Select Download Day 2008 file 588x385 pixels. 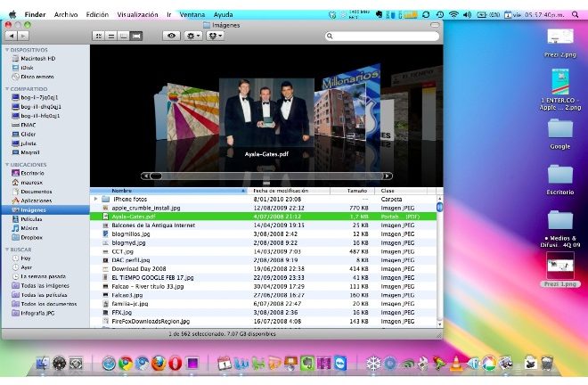point(263,269)
